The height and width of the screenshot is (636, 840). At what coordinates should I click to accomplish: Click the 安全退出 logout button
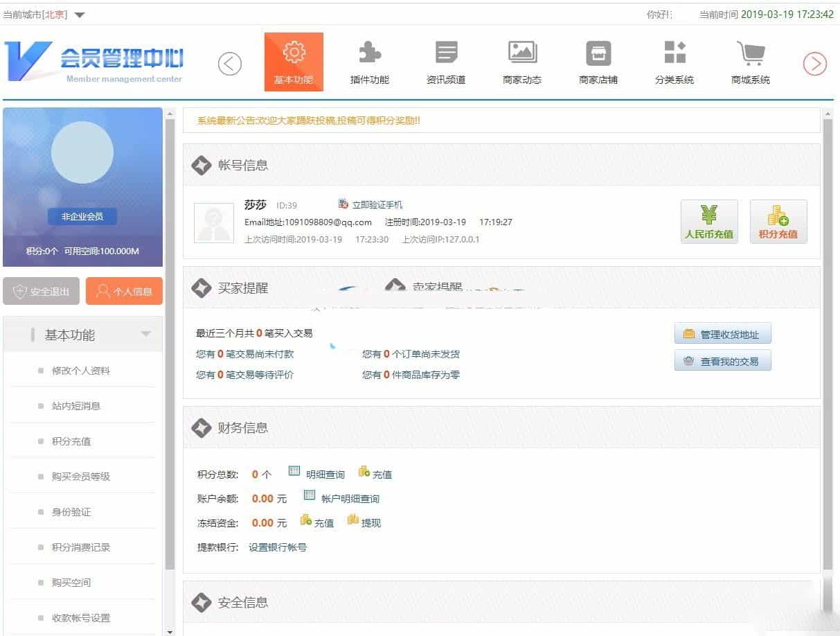point(41,290)
